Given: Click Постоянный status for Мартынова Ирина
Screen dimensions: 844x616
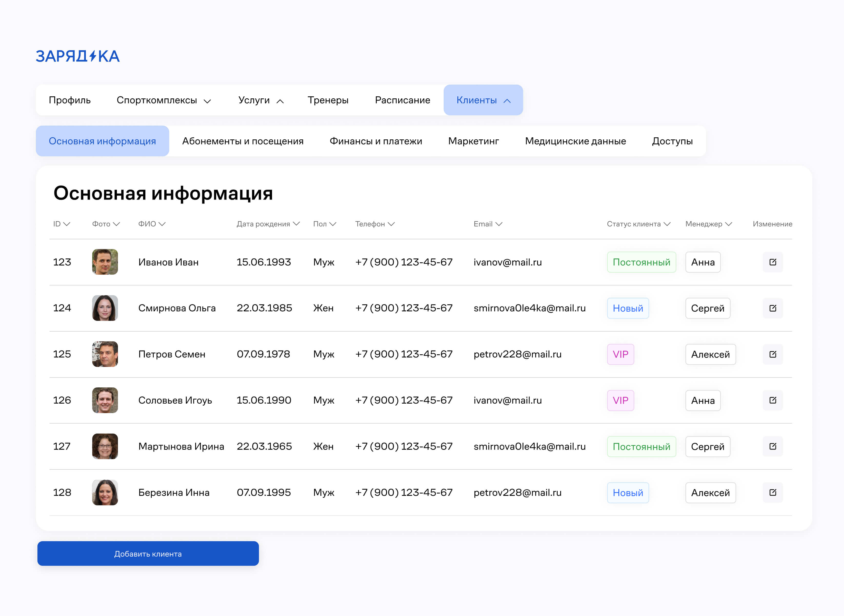Looking at the screenshot, I should tap(641, 447).
